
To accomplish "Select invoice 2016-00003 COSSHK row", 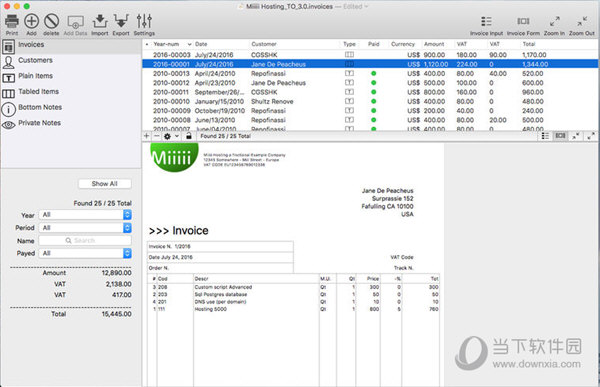I will (x=370, y=55).
